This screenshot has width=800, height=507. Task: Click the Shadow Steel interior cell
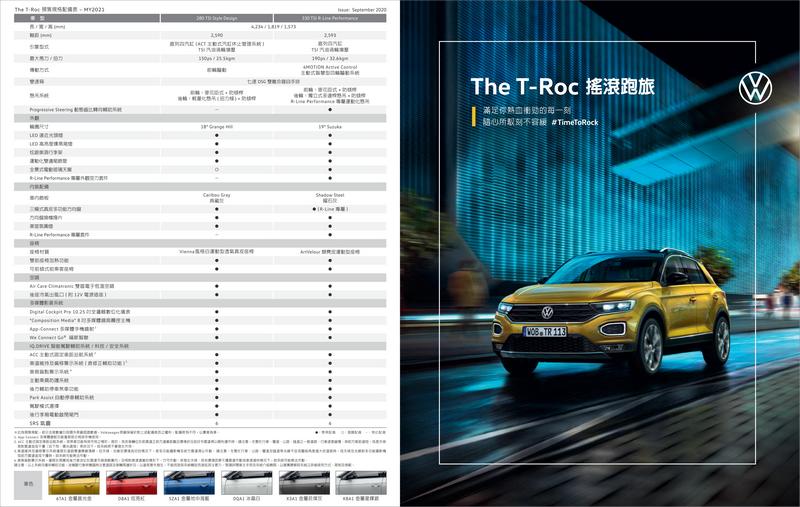pos(330,198)
